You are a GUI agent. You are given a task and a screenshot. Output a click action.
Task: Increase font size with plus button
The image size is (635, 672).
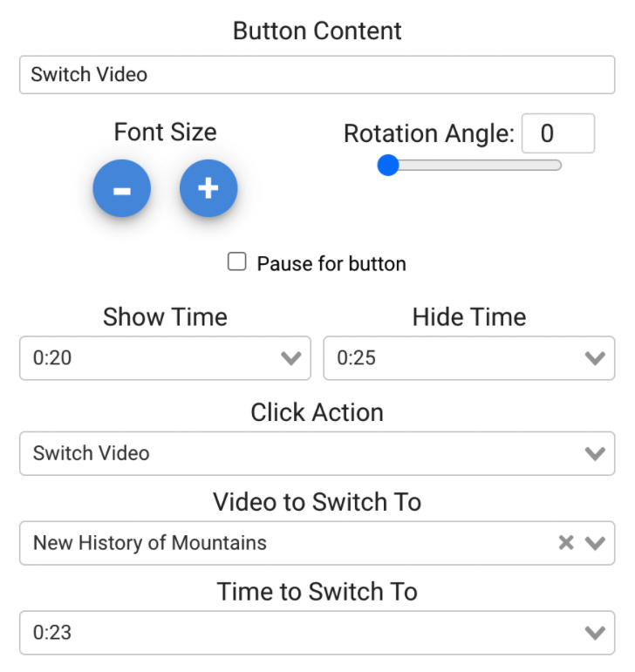pos(208,188)
